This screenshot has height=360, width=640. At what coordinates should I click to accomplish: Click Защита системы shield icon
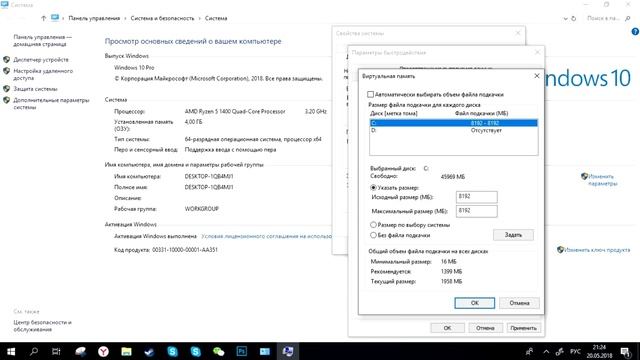point(7,89)
